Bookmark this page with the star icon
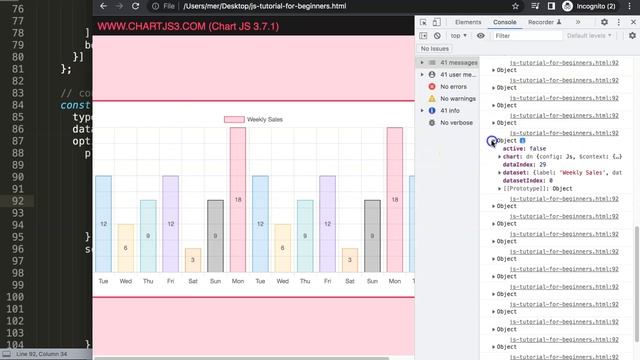 click(x=516, y=6)
